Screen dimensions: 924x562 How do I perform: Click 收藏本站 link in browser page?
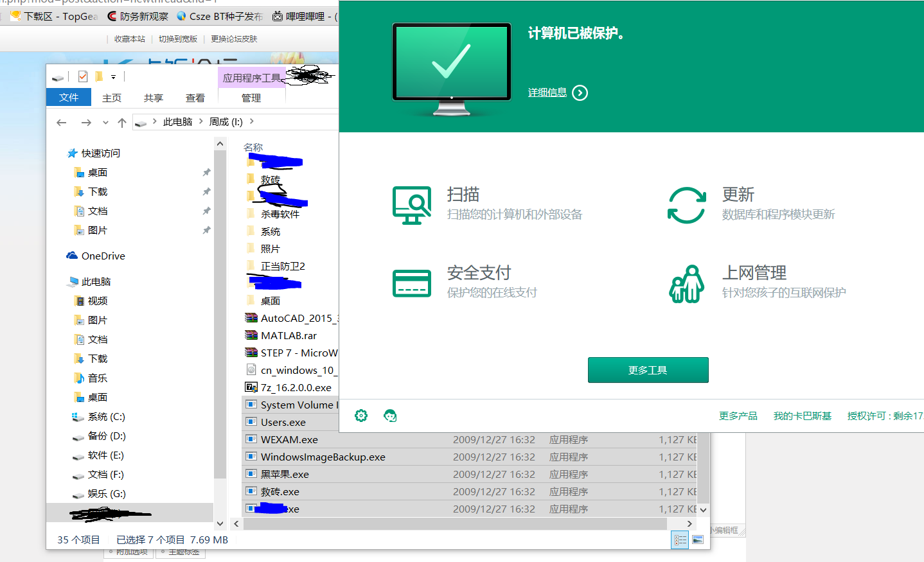click(x=130, y=39)
